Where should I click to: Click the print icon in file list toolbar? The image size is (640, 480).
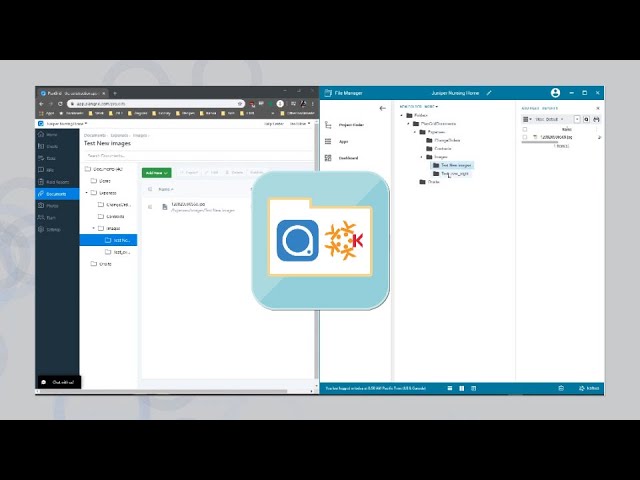point(596,119)
